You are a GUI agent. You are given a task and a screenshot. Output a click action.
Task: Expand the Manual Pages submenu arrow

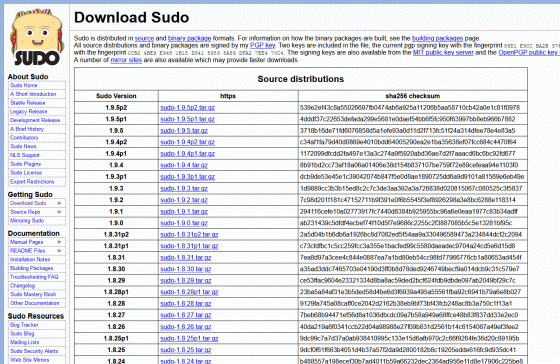[59, 242]
